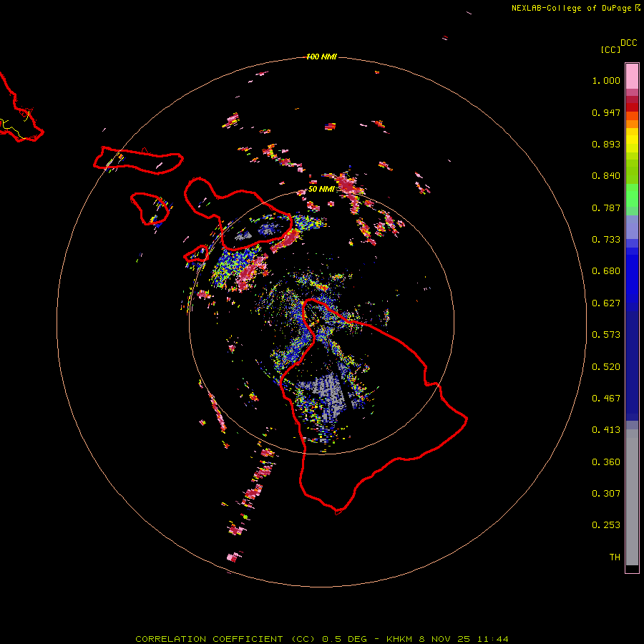Click the TH threshold label
This screenshot has height=644, width=644.
point(615,557)
